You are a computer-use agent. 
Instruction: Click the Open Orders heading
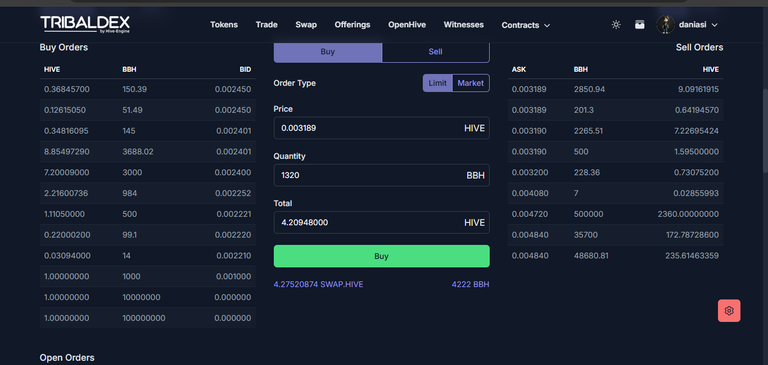click(x=67, y=358)
